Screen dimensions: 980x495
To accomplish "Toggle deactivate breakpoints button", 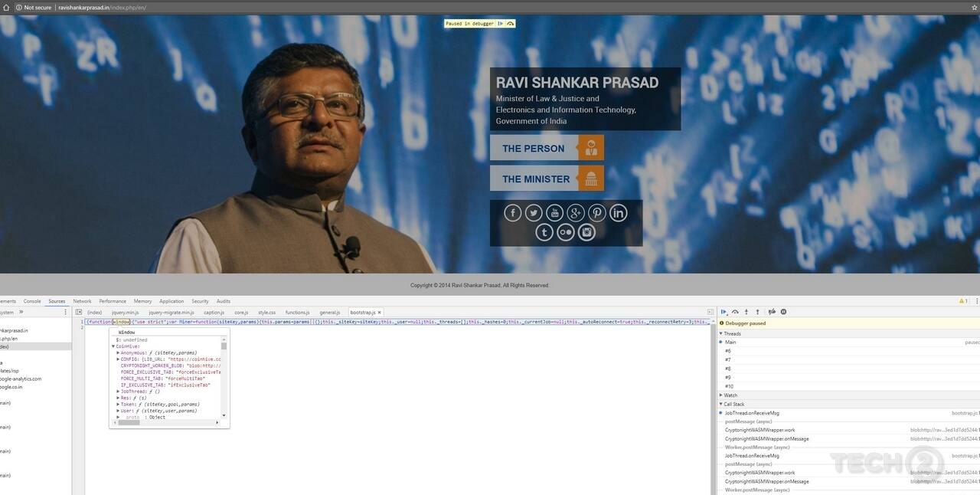I will (x=772, y=312).
